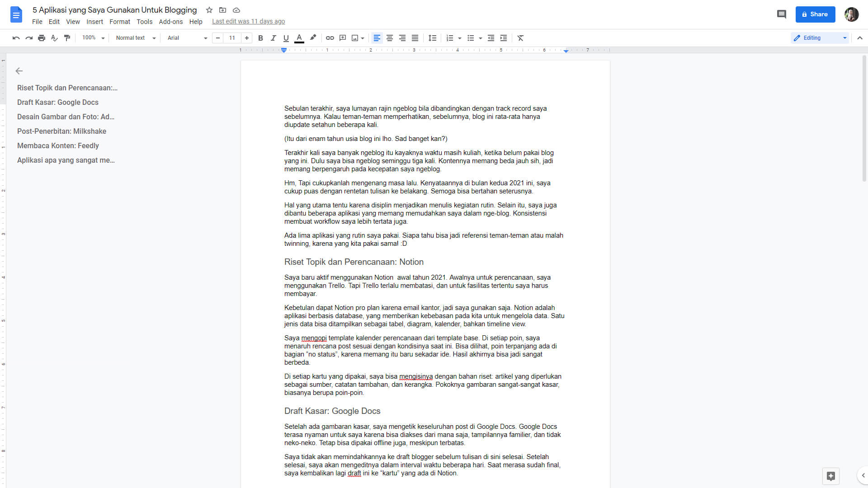
Task: Click the document outline back arrow
Action: click(19, 71)
